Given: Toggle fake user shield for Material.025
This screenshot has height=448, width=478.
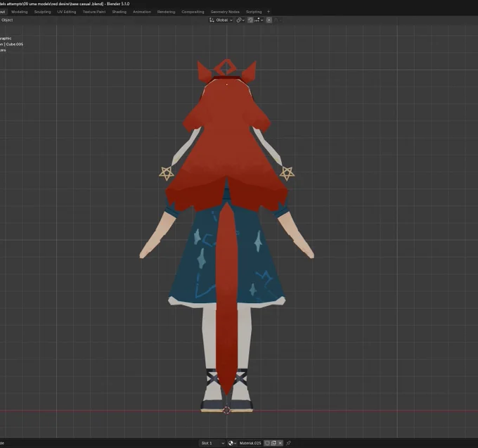Looking at the screenshot, I should [x=267, y=443].
